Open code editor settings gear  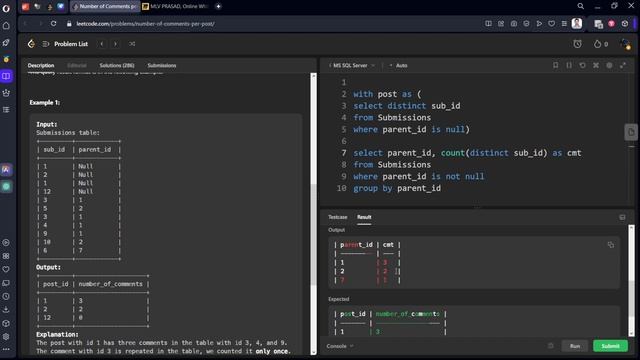[609, 65]
